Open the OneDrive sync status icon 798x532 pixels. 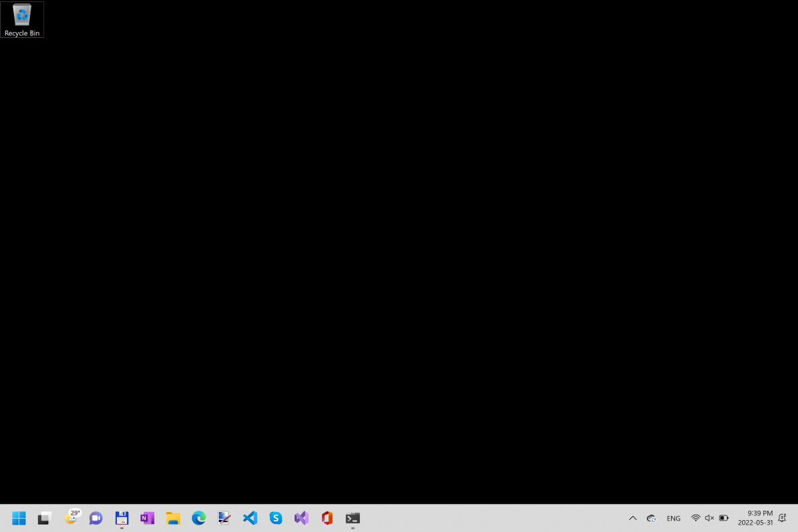[x=652, y=518]
